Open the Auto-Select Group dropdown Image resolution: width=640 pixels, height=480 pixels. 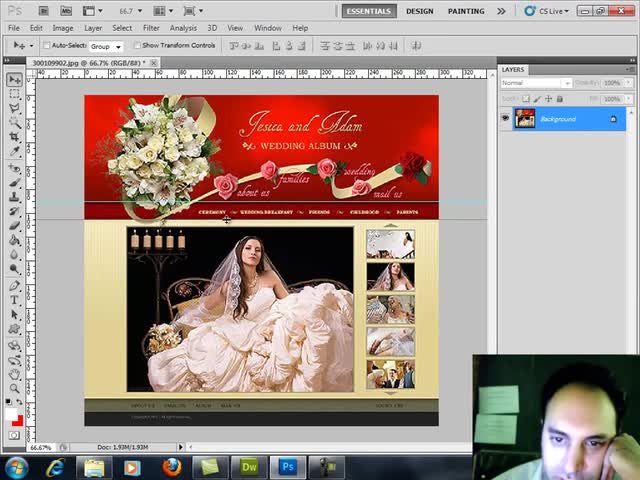tap(106, 46)
